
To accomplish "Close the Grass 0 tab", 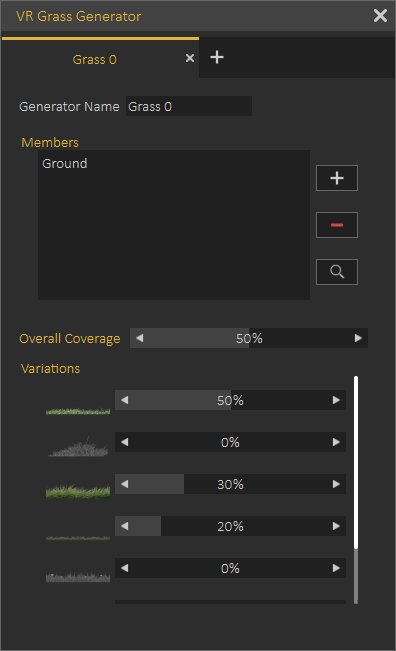I will click(x=190, y=58).
